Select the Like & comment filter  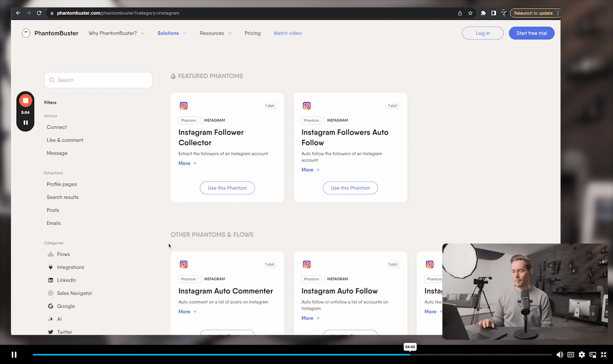65,140
